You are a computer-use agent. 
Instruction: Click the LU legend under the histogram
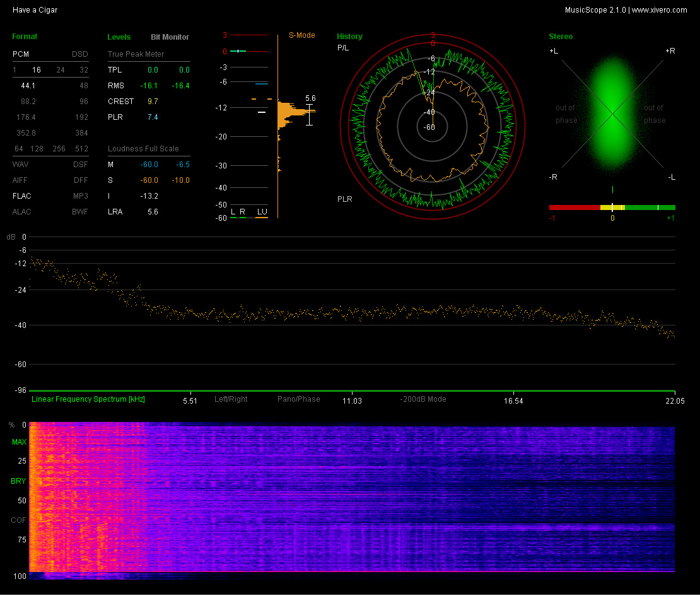pos(262,211)
